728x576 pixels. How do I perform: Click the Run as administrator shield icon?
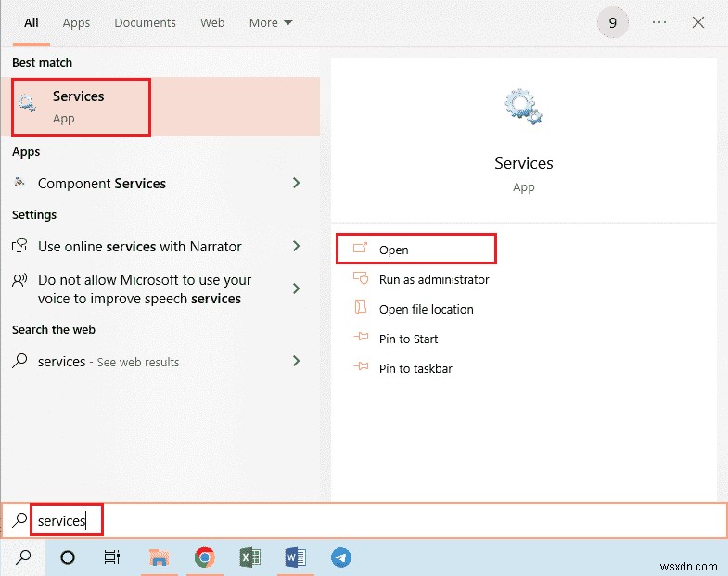tap(360, 277)
